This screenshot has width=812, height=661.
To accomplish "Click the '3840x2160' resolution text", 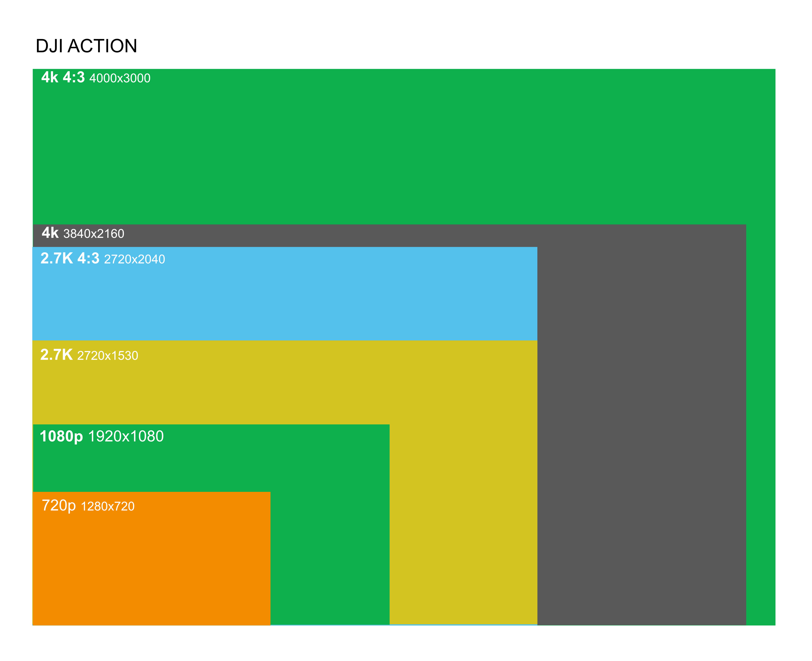I will 94,234.
